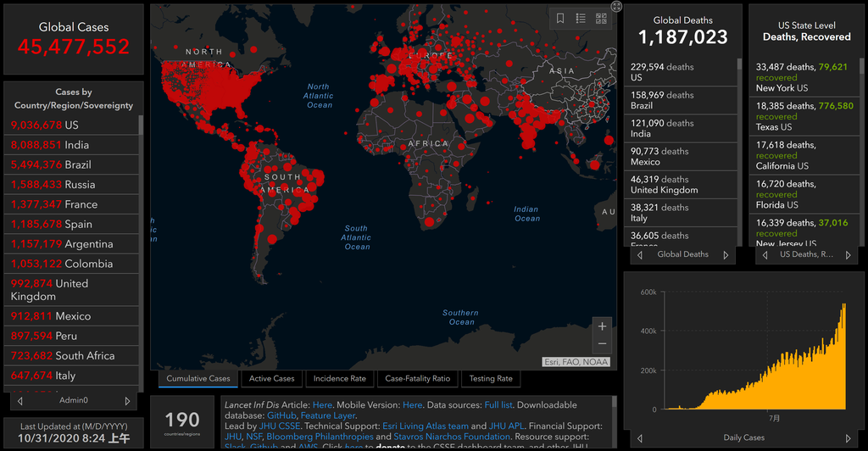Go to next page after Admin0
Image resolution: width=868 pixels, height=451 pixels.
(x=128, y=400)
